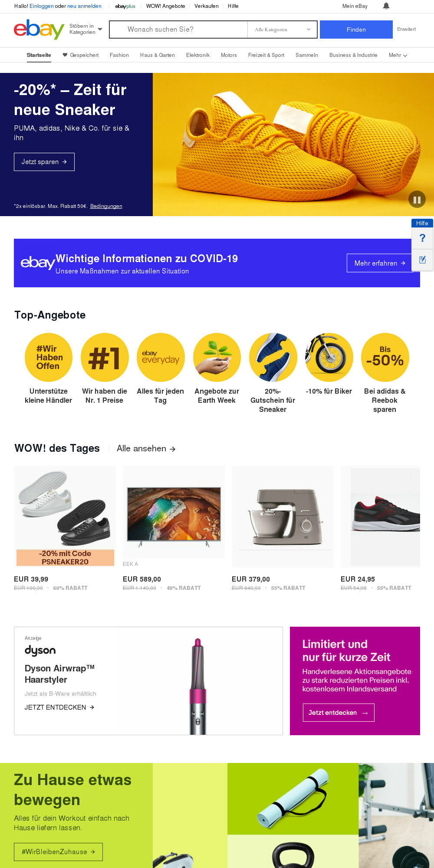
Task: Follow the Alle ansehen link
Action: click(x=146, y=449)
